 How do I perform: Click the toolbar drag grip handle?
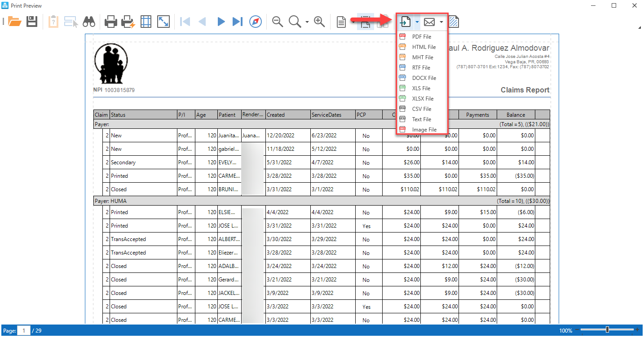(x=4, y=22)
